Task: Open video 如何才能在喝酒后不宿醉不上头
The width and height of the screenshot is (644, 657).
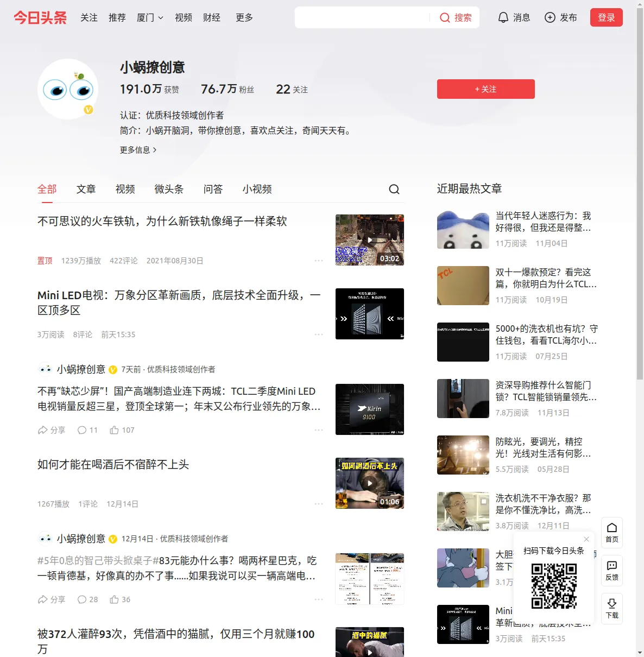Action: [x=113, y=464]
